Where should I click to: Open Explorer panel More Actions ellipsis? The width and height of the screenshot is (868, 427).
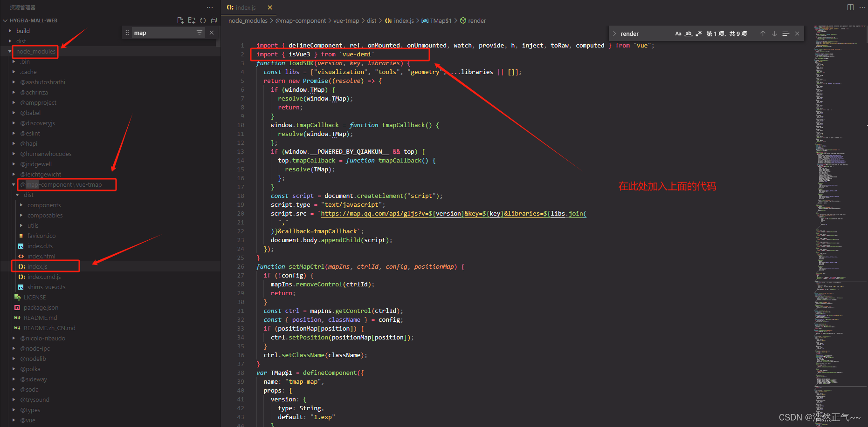(x=209, y=7)
